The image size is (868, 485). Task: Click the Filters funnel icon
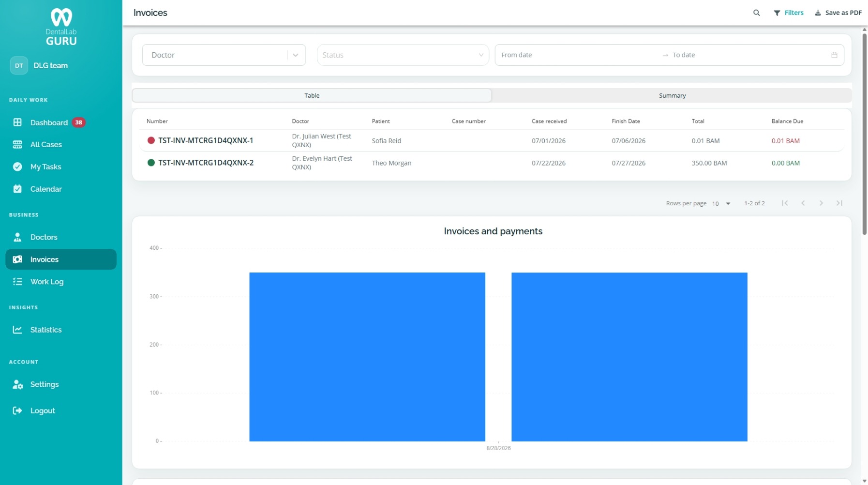click(x=777, y=13)
